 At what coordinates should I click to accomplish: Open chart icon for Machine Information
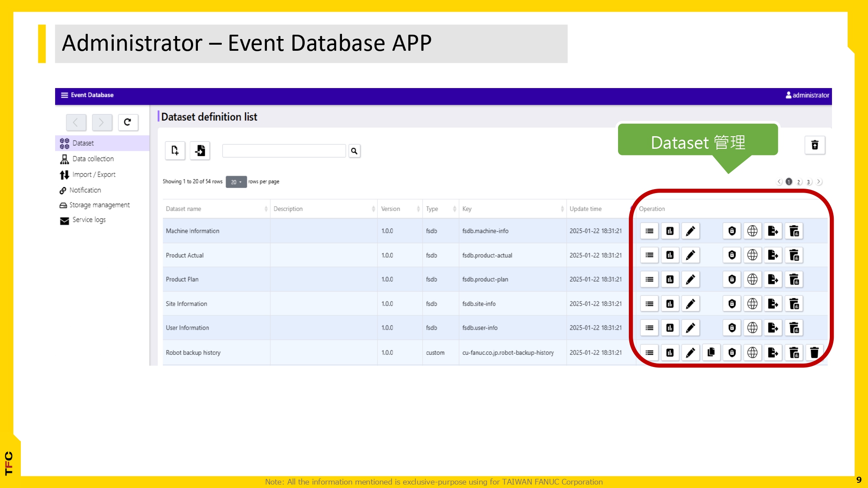pos(670,231)
